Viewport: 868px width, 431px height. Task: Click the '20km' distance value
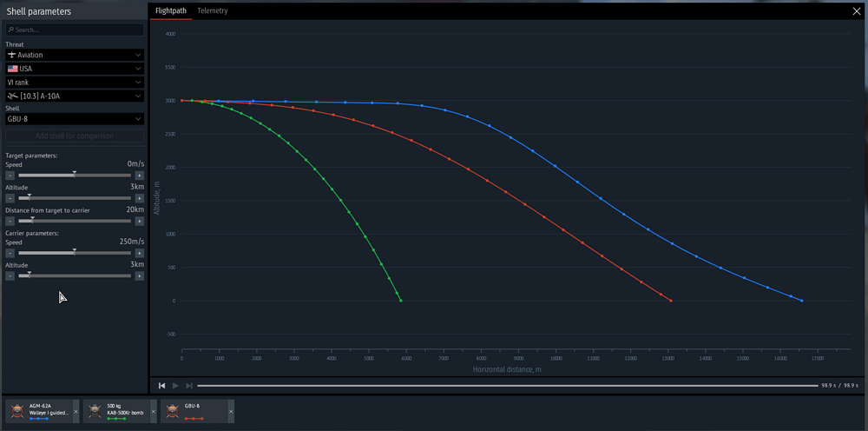(135, 210)
